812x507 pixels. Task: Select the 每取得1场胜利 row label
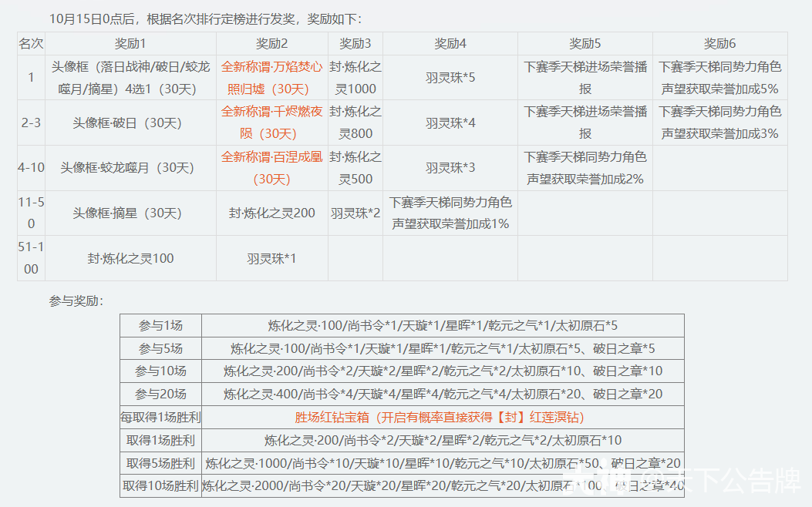(x=160, y=418)
